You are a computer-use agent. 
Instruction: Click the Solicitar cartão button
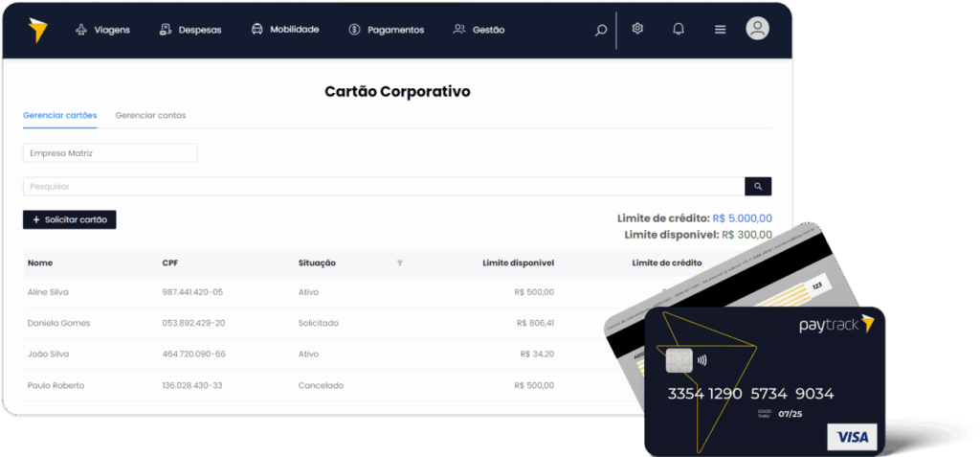tap(69, 219)
